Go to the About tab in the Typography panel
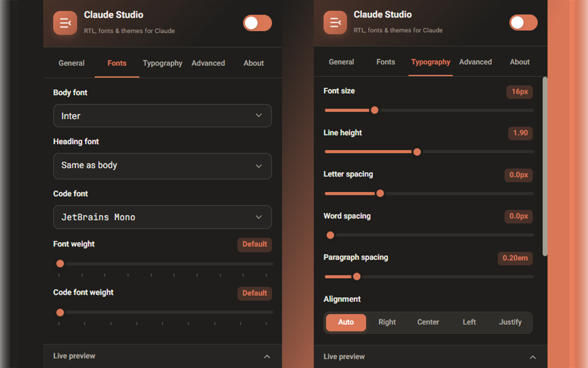This screenshot has width=588, height=368. click(x=520, y=62)
